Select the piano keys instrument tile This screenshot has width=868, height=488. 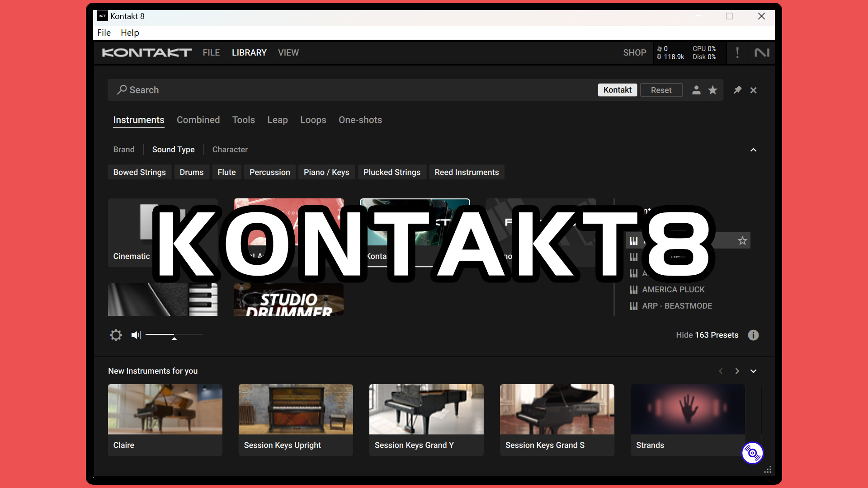tap(163, 300)
